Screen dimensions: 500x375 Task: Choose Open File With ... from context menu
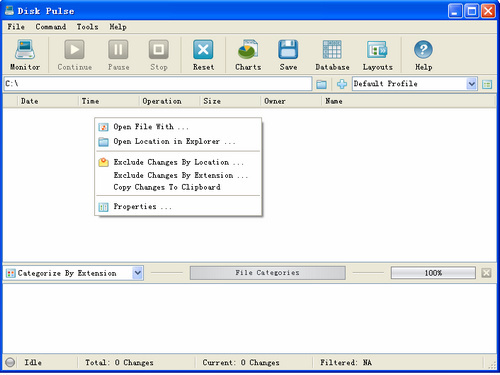(x=178, y=127)
